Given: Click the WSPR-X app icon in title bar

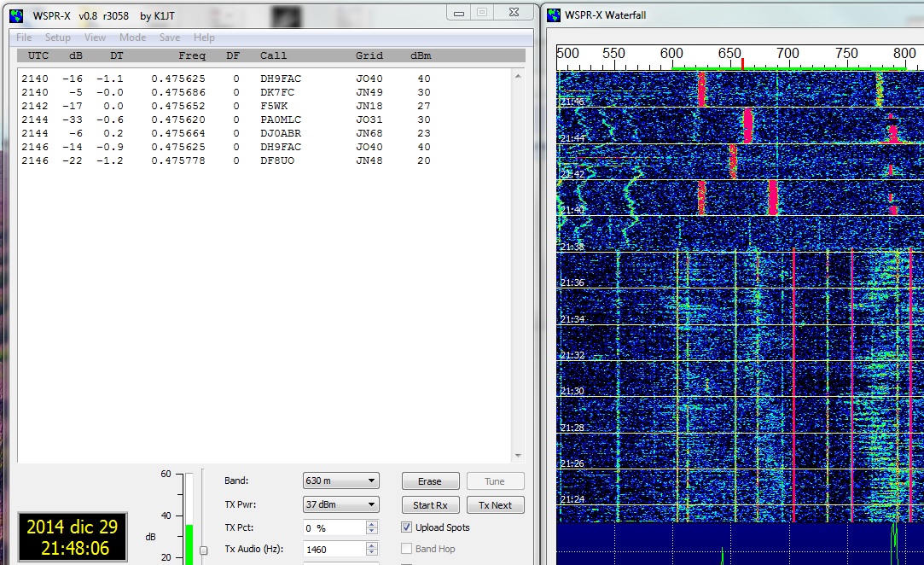Looking at the screenshot, I should click(16, 16).
